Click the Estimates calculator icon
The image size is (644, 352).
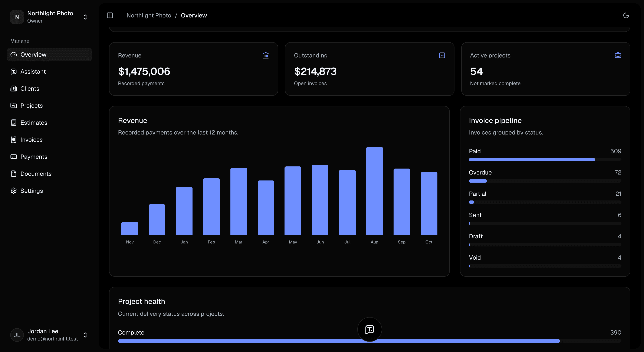(x=14, y=122)
